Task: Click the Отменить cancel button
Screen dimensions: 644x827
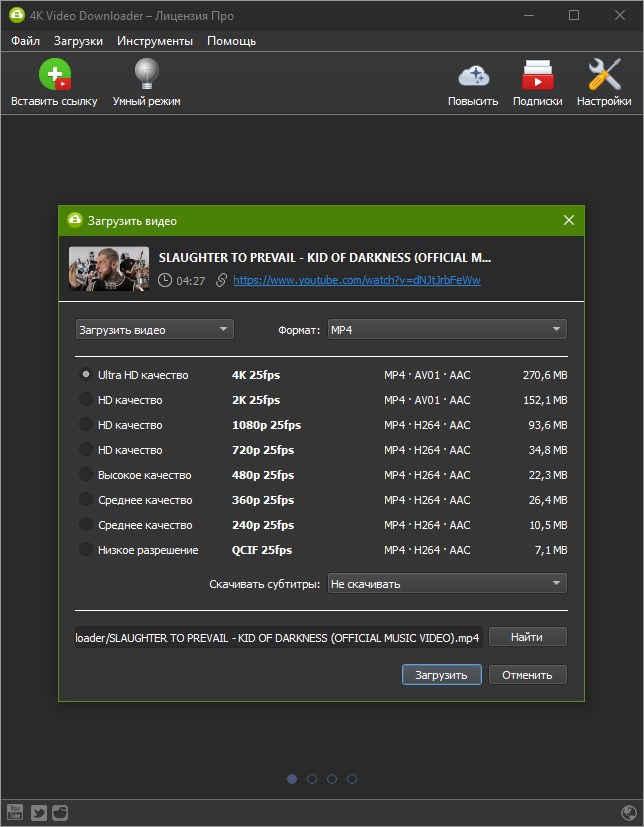Action: 527,675
